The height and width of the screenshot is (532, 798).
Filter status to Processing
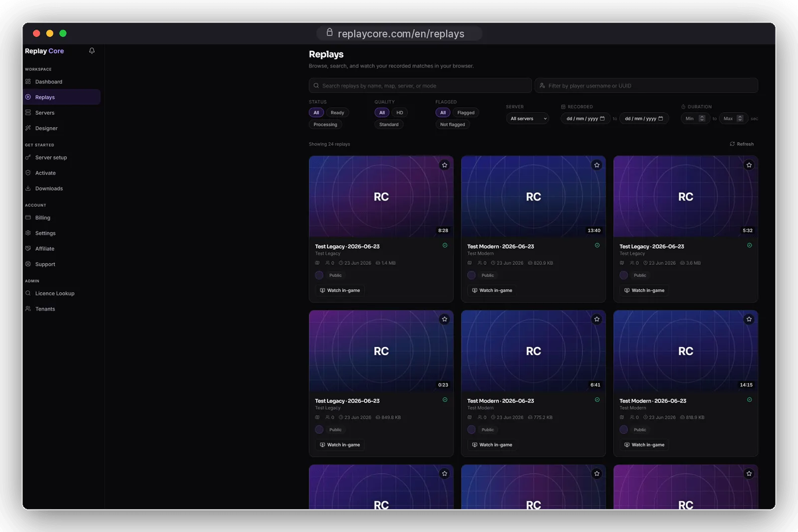[x=325, y=125]
